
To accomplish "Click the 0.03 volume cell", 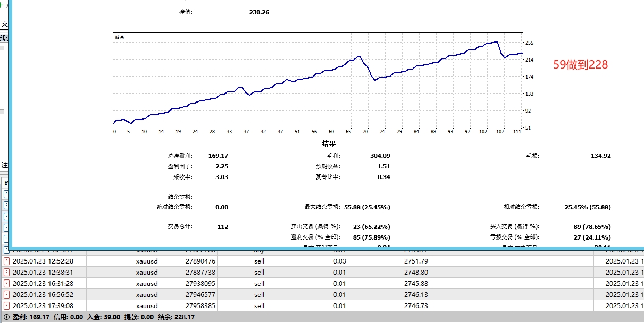I will coord(339,261).
